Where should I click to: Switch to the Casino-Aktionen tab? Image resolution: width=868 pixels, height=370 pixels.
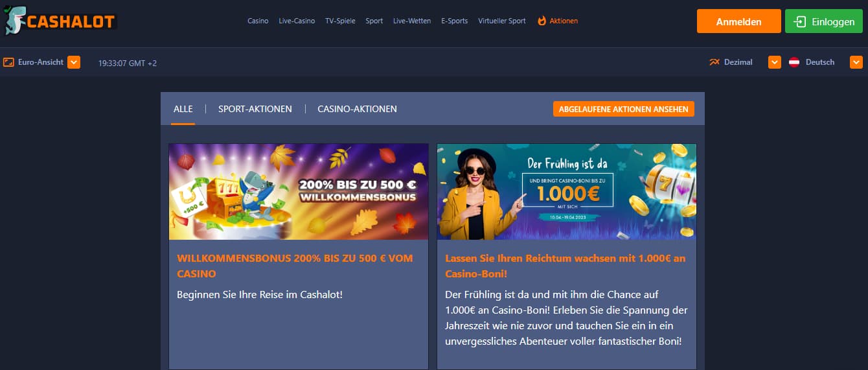point(357,109)
